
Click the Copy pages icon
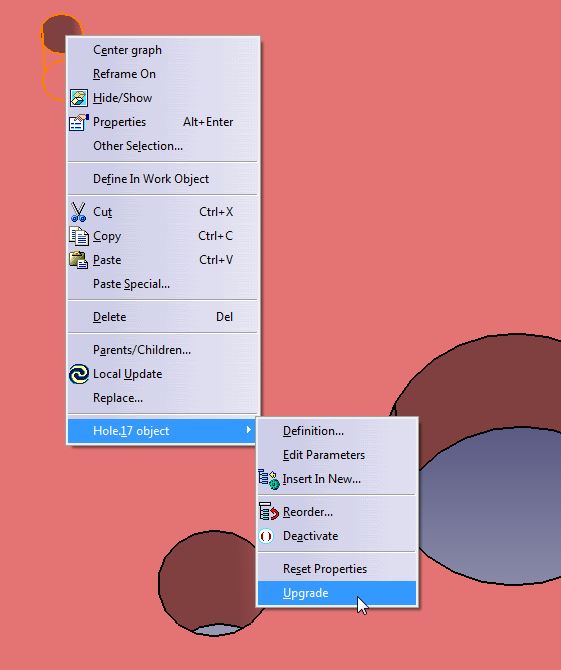[79, 236]
